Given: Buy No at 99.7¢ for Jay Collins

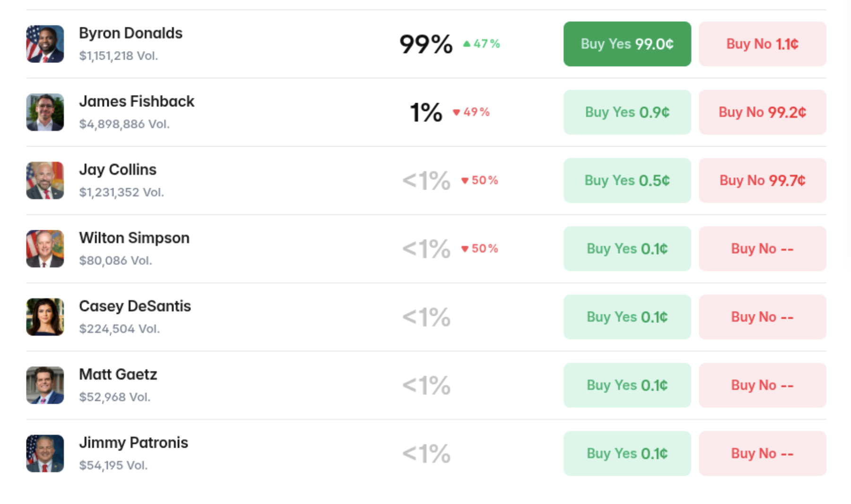Looking at the screenshot, I should coord(762,181).
